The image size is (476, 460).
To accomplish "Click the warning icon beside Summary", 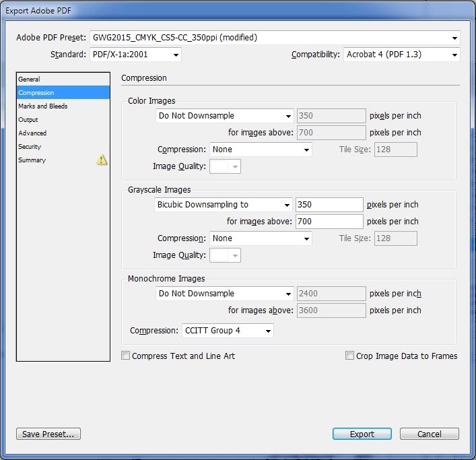I will point(102,160).
